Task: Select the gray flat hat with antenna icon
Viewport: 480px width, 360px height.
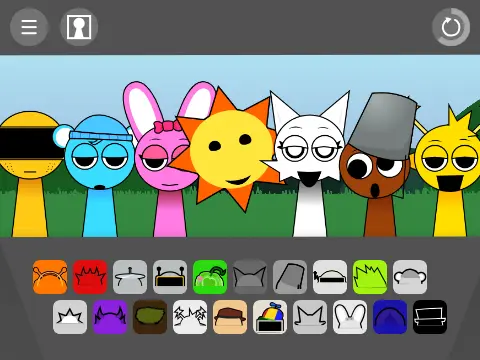Action: click(x=130, y=277)
